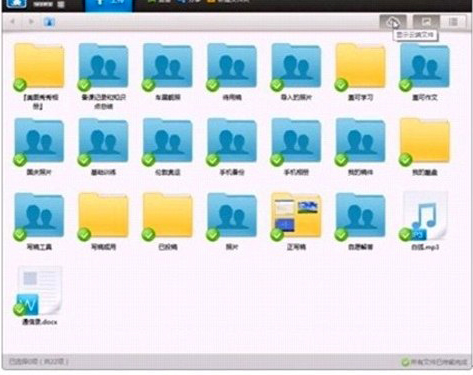Switch to thumbnail icon view
473x375 pixels.
[x=426, y=22]
